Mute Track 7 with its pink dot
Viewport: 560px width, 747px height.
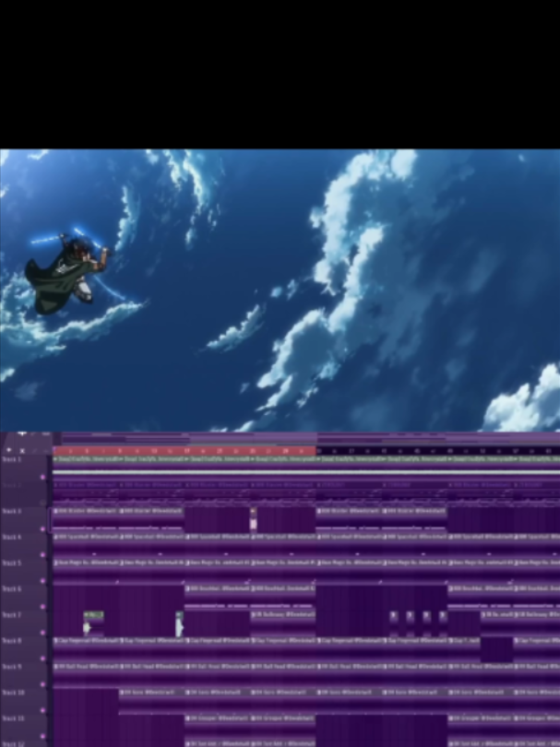[42, 633]
